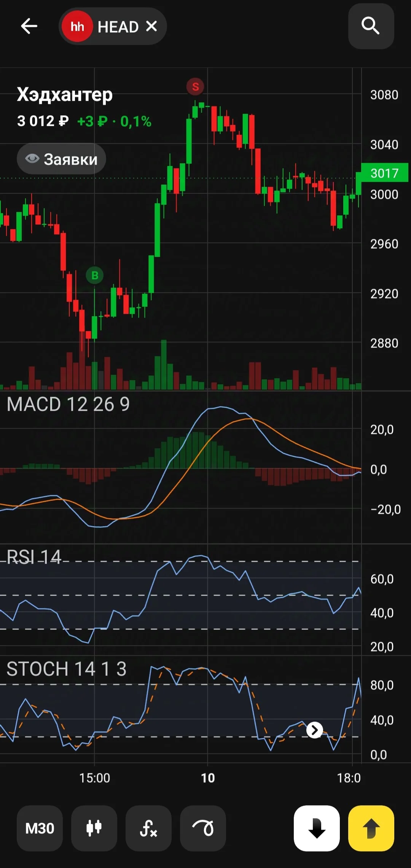This screenshot has width=411, height=868.
Task: Open STOCH 14 1 3 indicator settings
Action: (67, 669)
